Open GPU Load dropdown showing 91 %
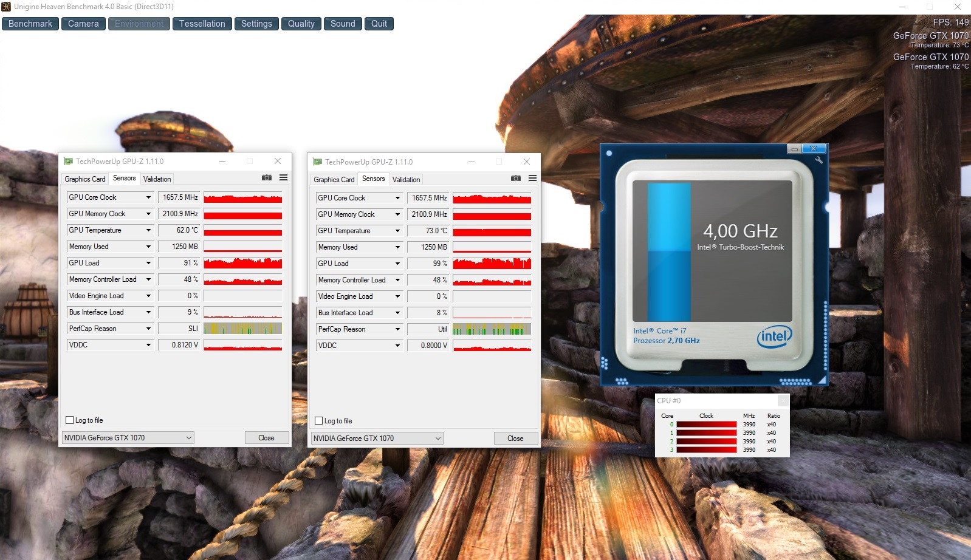Image resolution: width=971 pixels, height=560 pixels. pyautogui.click(x=148, y=263)
